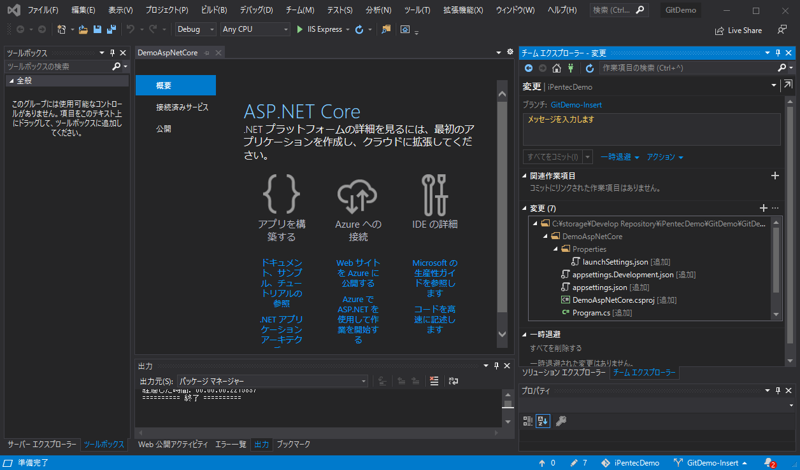Open the Microsoft productivity guide link
This screenshot has height=470, width=800.
435,278
